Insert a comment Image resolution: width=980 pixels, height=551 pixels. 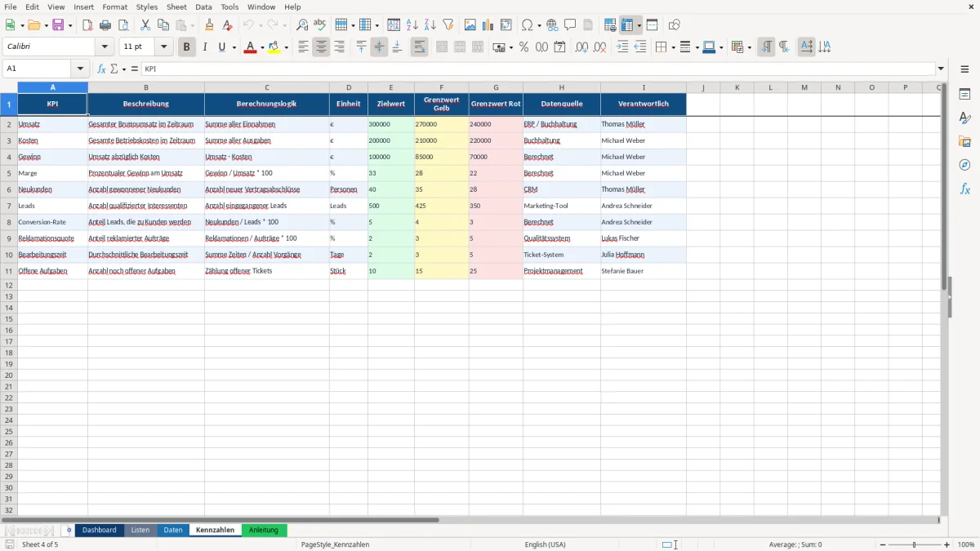[x=570, y=25]
